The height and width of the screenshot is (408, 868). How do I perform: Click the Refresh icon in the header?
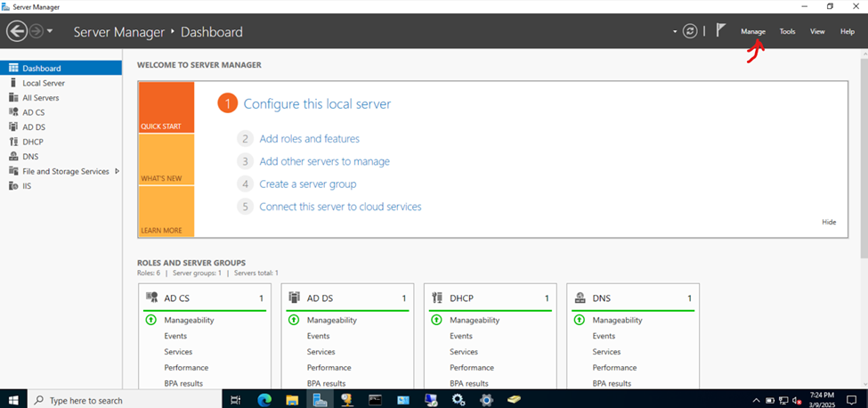[x=689, y=31]
